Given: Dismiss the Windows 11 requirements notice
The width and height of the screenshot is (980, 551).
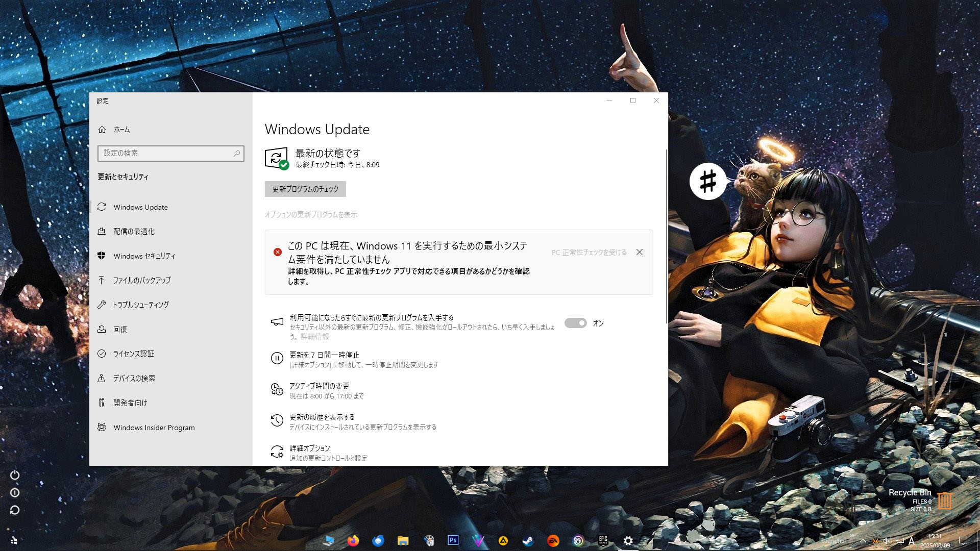Looking at the screenshot, I should coord(640,252).
